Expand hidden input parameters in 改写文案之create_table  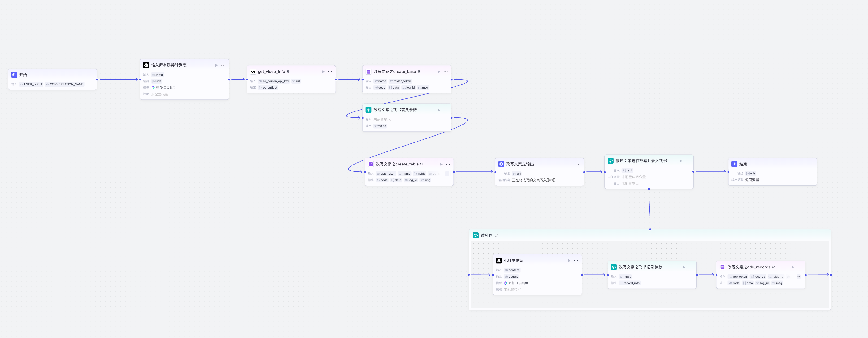point(447,174)
